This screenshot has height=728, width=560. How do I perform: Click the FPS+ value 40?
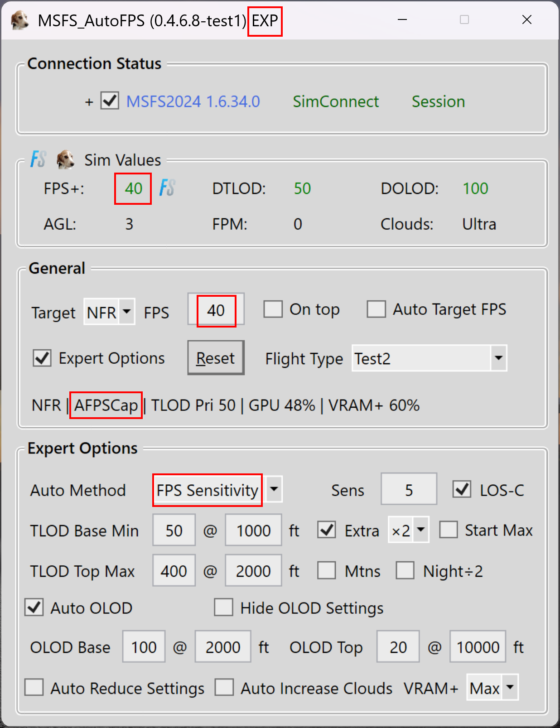(x=134, y=188)
